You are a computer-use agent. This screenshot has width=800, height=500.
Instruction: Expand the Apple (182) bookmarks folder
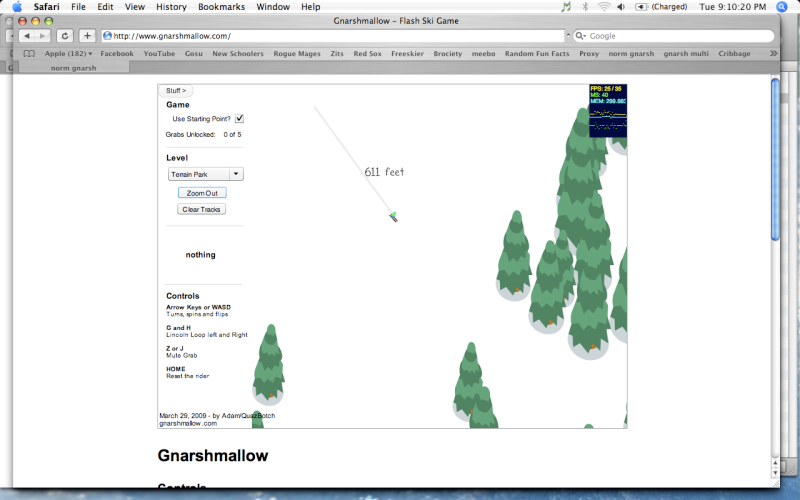pos(68,54)
